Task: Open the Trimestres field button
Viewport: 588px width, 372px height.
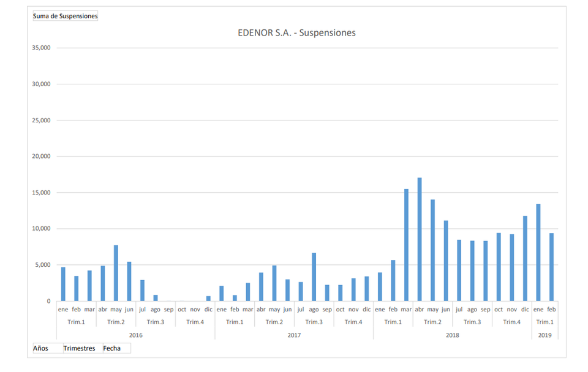Action: (83, 348)
